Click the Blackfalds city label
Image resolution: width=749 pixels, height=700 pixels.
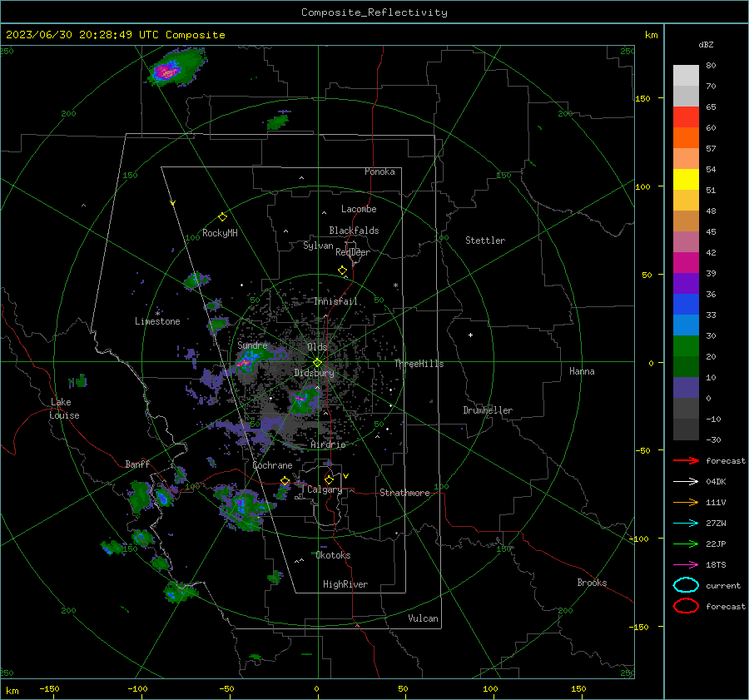(x=354, y=231)
